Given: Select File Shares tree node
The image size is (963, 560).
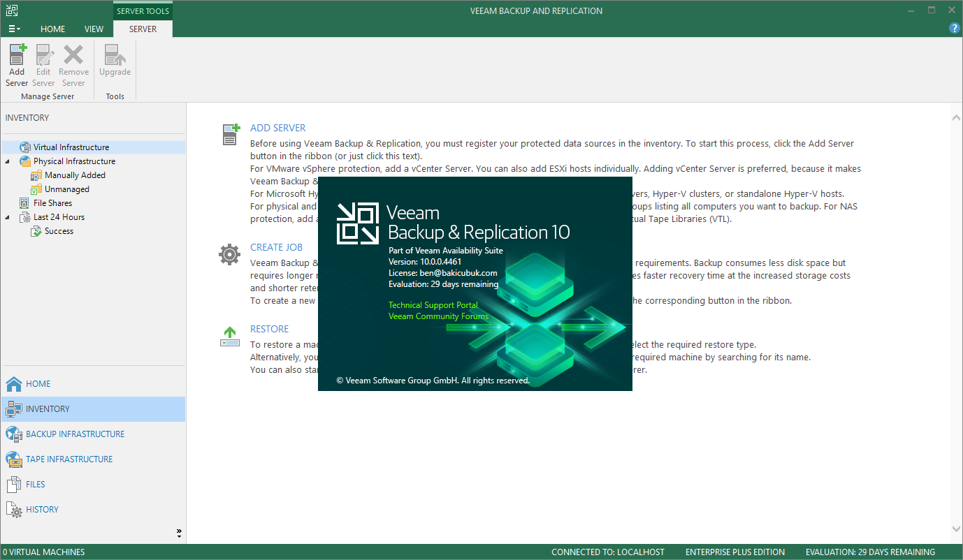Looking at the screenshot, I should [x=52, y=203].
